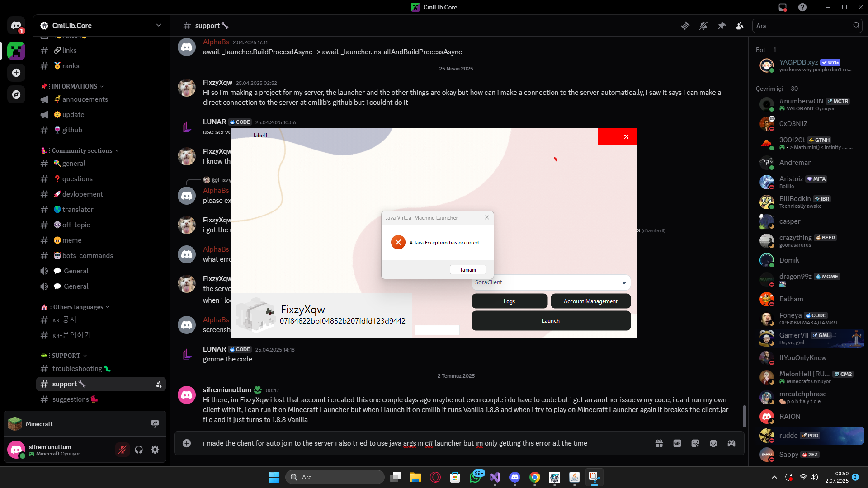Click the gift icon in message bar
The width and height of the screenshot is (868, 488).
pyautogui.click(x=659, y=443)
